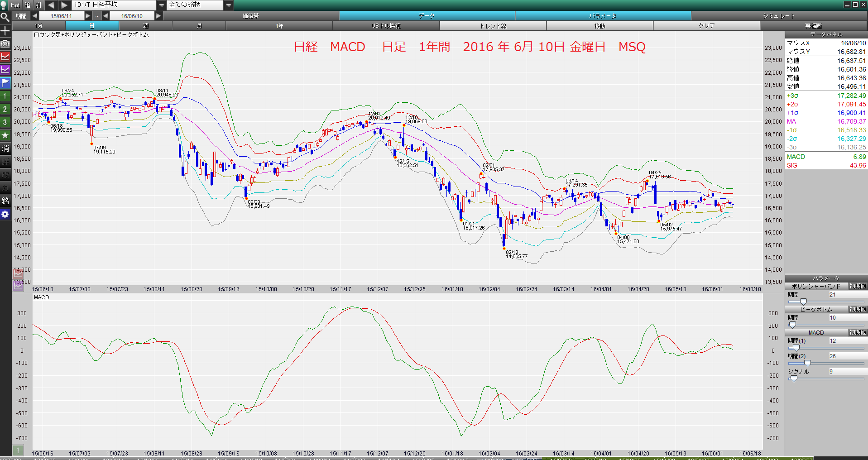
Task: Click the lightbulb hint icon
Action: (x=5, y=5)
